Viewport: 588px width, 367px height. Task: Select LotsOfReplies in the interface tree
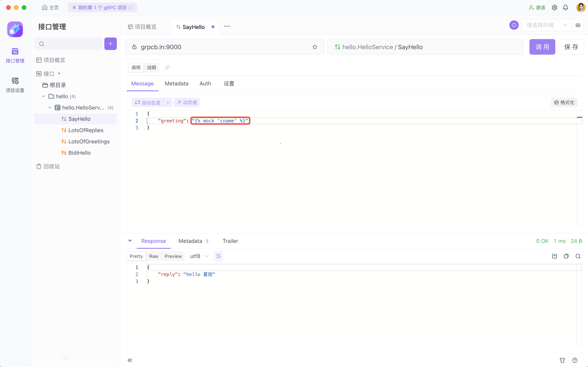point(86,130)
